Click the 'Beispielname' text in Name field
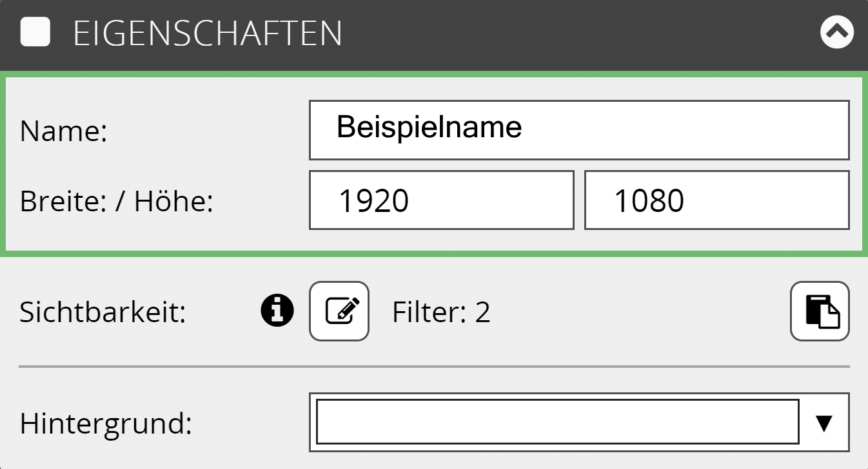The width and height of the screenshot is (868, 469). 429,128
